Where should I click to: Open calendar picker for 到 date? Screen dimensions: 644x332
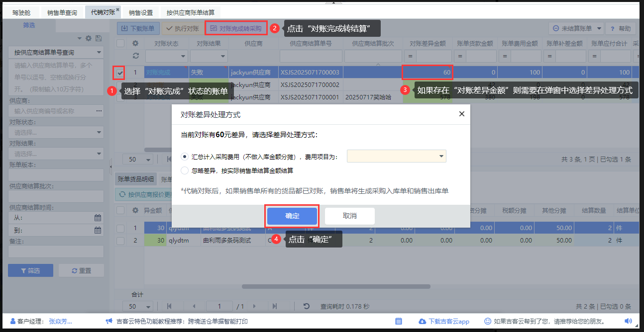[98, 231]
